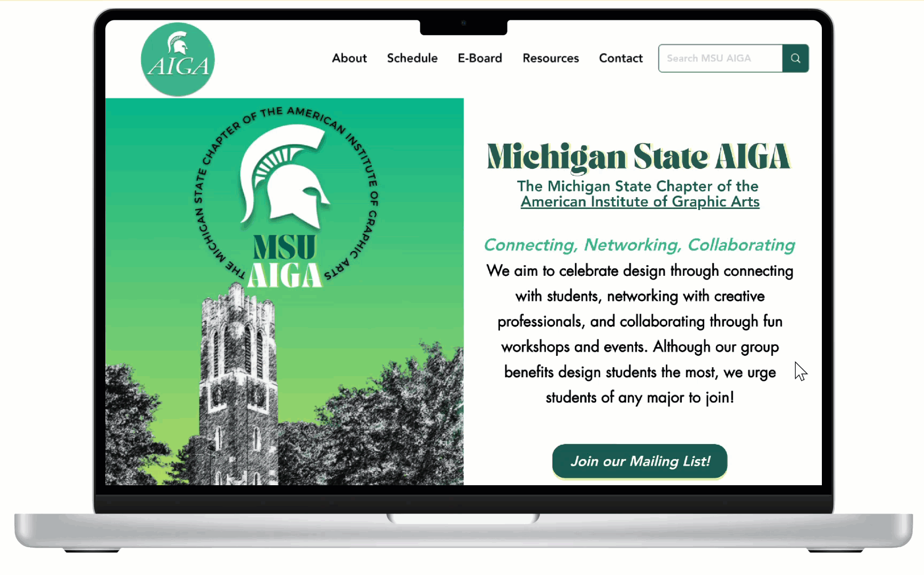The height and width of the screenshot is (575, 924).
Task: Click The Michigan State Chapter subtitle
Action: pyautogui.click(x=637, y=186)
